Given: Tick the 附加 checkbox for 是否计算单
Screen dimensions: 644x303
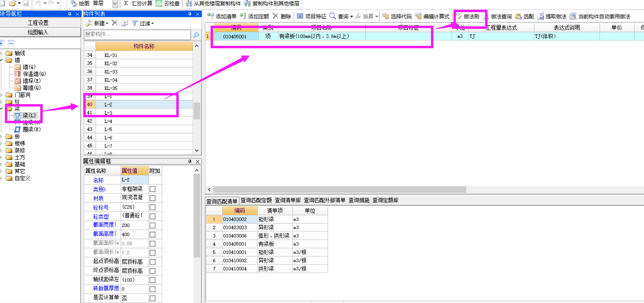Looking at the screenshot, I should coord(152,298).
